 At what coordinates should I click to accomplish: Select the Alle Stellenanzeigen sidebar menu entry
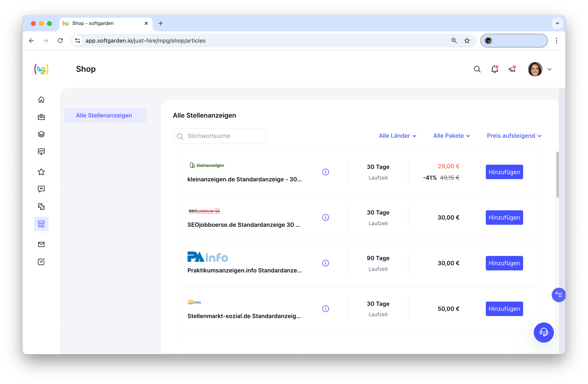[x=104, y=115]
